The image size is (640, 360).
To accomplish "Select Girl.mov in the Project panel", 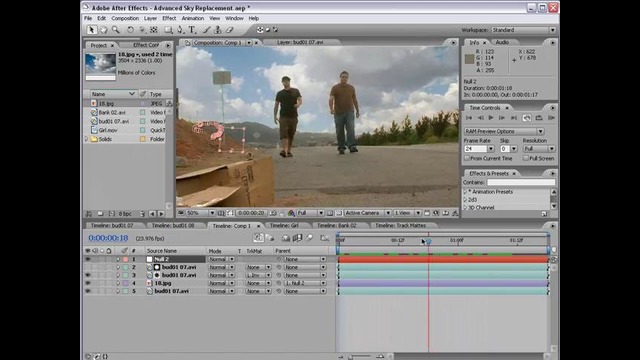I will tap(108, 130).
